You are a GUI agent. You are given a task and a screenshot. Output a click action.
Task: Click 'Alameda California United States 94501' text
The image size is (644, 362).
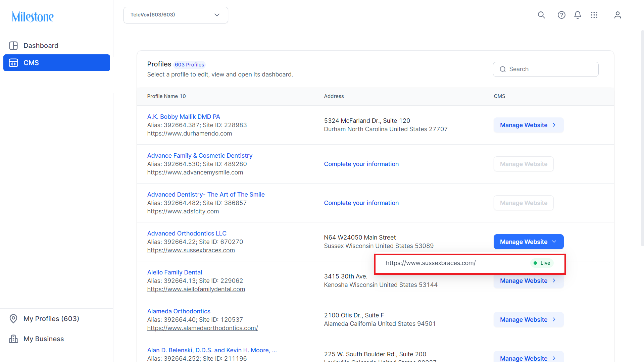(380, 324)
